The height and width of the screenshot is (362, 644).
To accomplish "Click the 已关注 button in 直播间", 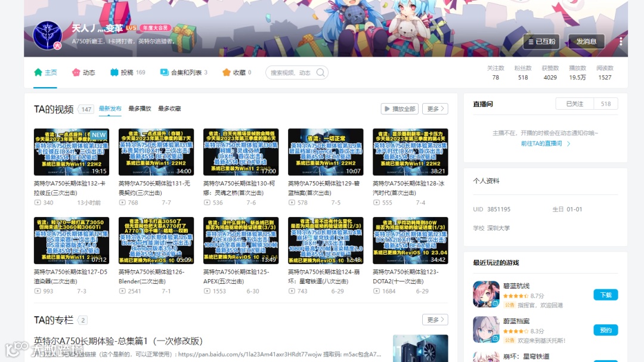I will click(575, 104).
